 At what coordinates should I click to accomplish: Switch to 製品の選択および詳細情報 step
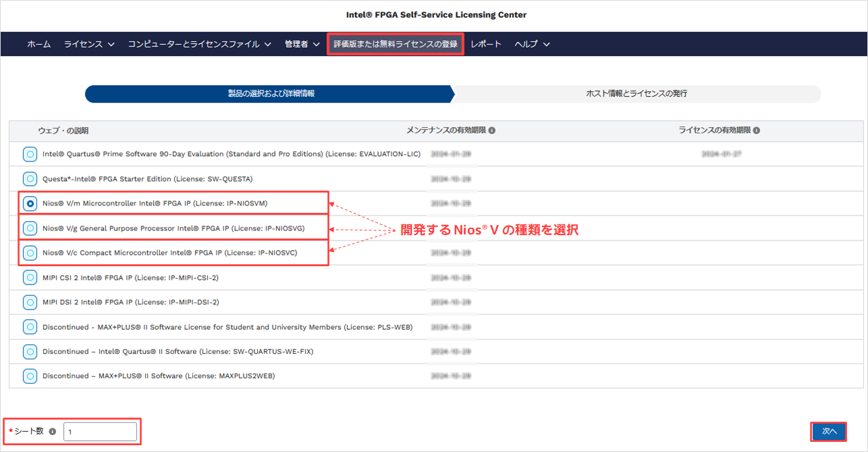tap(271, 94)
